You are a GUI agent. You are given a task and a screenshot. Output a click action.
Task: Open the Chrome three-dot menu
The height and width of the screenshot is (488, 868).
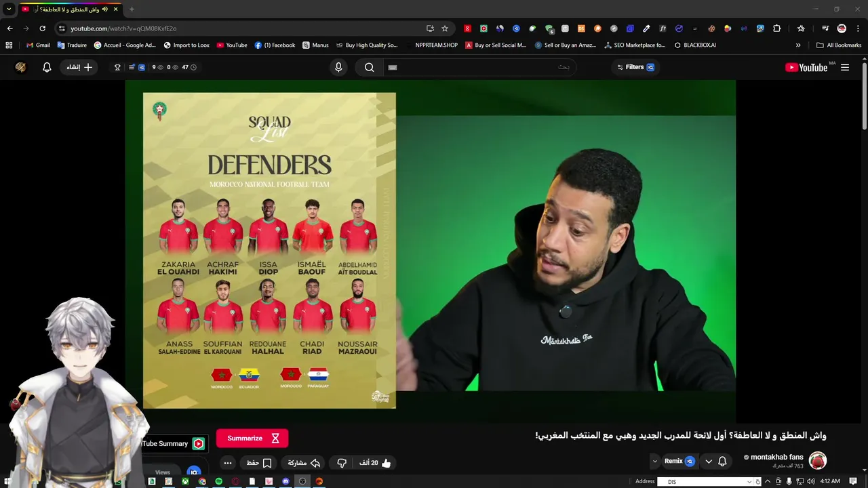point(859,28)
